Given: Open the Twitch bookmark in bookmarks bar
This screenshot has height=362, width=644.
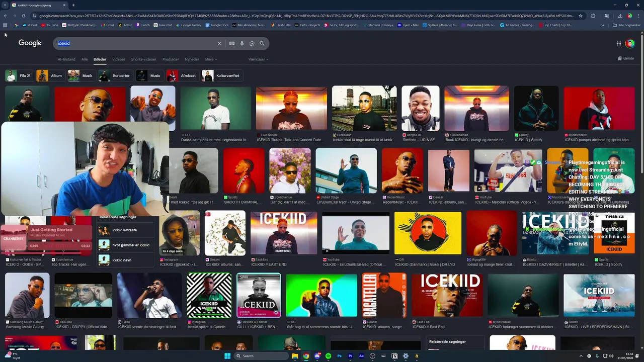Looking at the screenshot, I should pyautogui.click(x=142, y=25).
